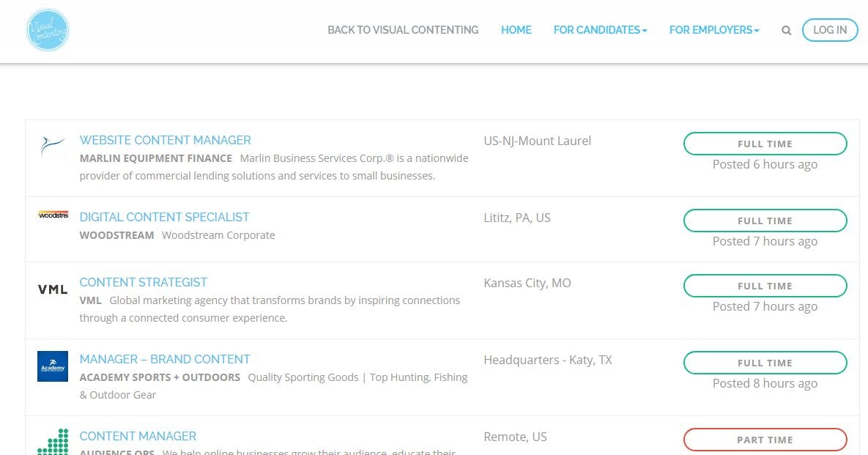
Task: Select the Woodstream company logo
Action: click(52, 215)
